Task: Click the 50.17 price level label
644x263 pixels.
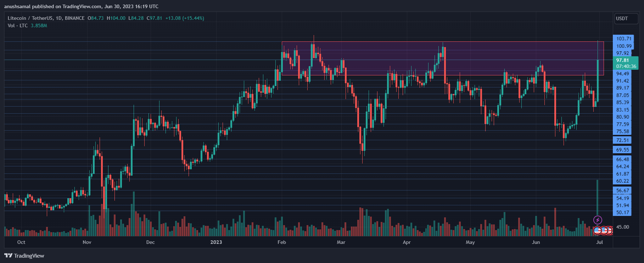Action: coord(623,212)
